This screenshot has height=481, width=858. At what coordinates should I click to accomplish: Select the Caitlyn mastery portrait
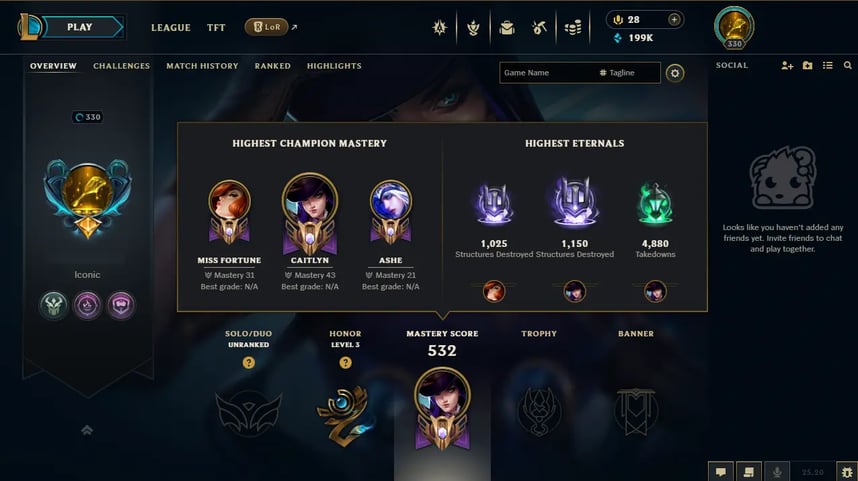tap(310, 213)
